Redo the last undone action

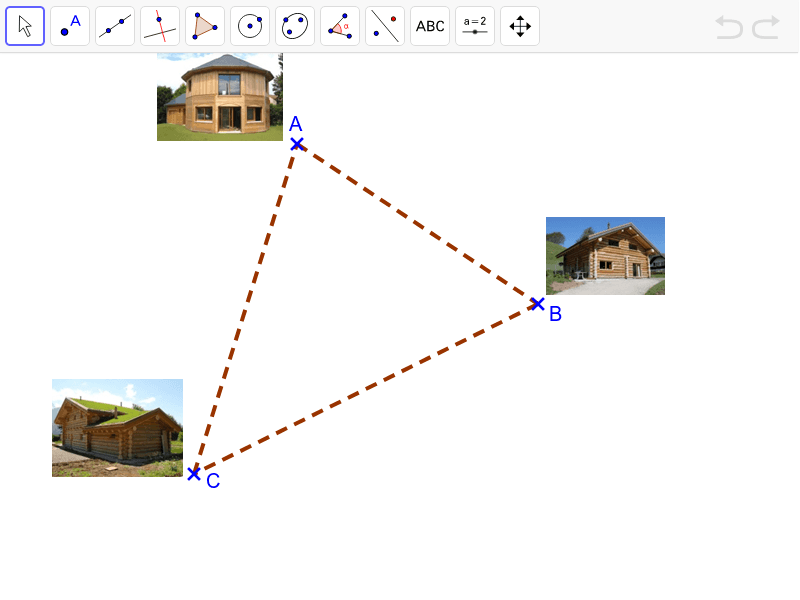click(x=766, y=27)
